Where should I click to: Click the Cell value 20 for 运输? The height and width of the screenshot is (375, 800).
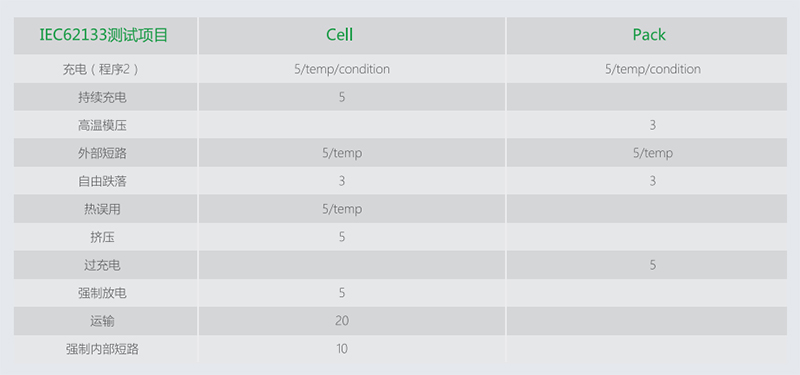[x=342, y=321]
